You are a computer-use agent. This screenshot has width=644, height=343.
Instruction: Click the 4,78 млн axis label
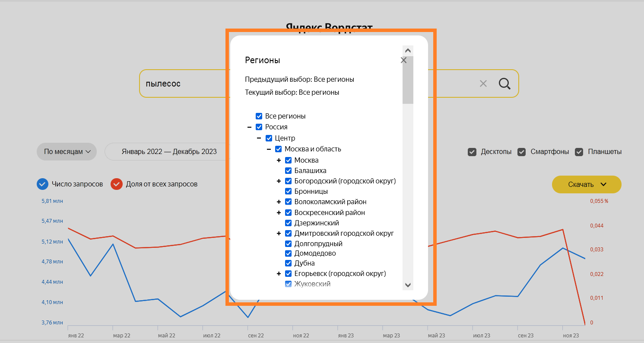[52, 262]
